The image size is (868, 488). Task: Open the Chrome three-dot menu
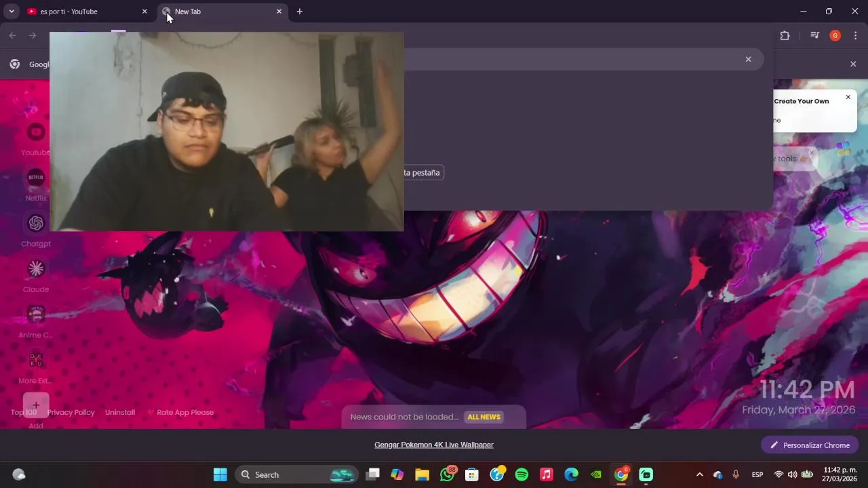855,35
